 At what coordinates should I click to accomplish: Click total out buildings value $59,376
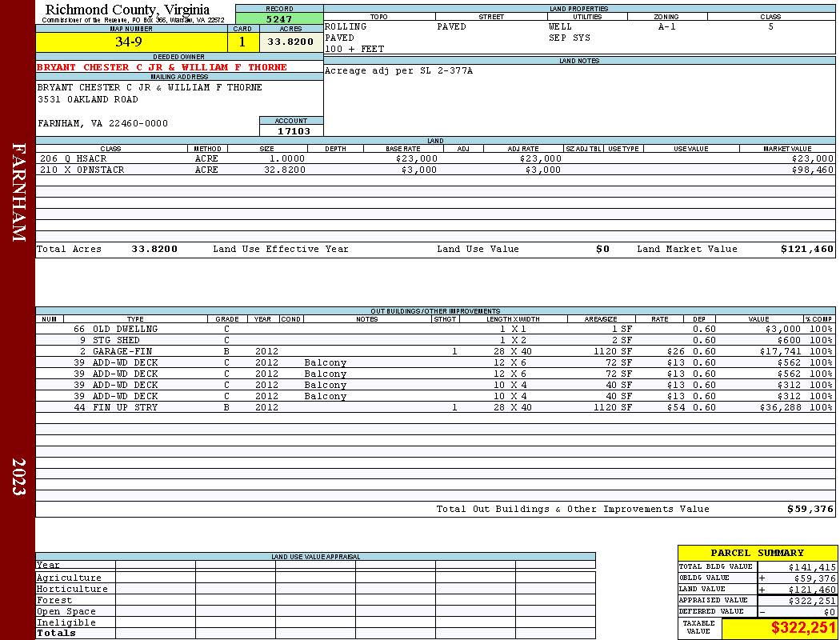pyautogui.click(x=810, y=510)
